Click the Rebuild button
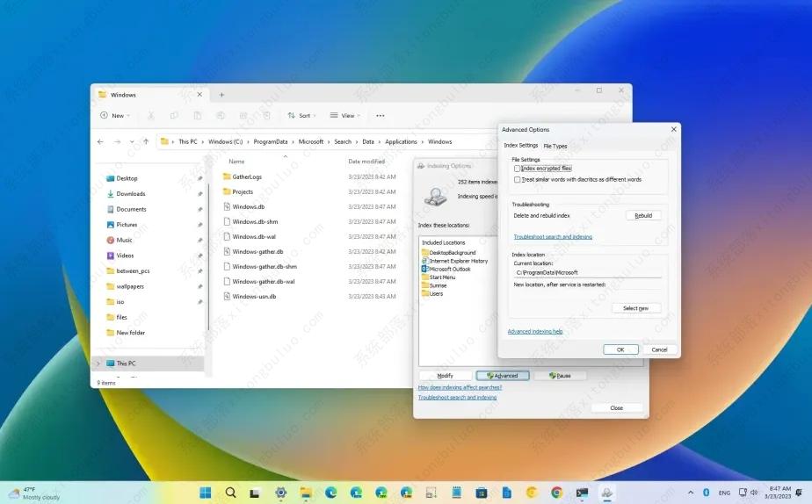The image size is (812, 504). (643, 215)
